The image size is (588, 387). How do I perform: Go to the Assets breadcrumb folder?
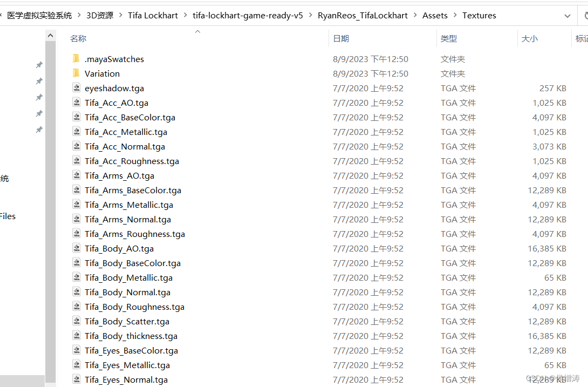pyautogui.click(x=435, y=16)
